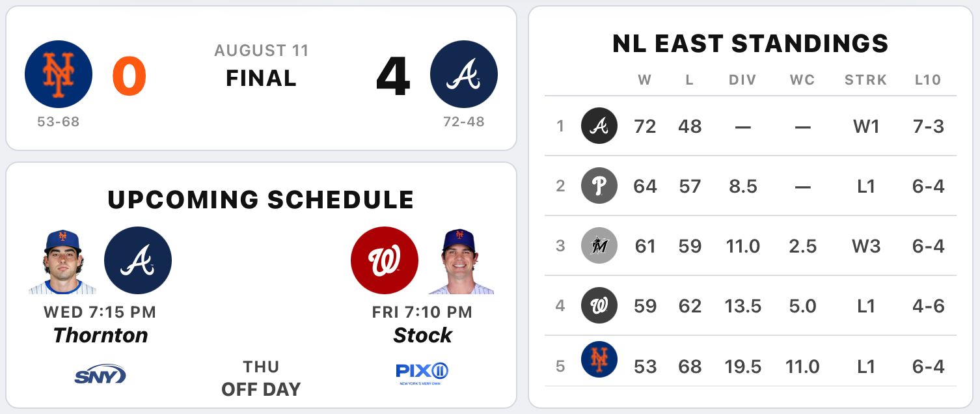Screen dimensions: 980x414
Task: Open the SNY network logo
Action: click(x=100, y=375)
